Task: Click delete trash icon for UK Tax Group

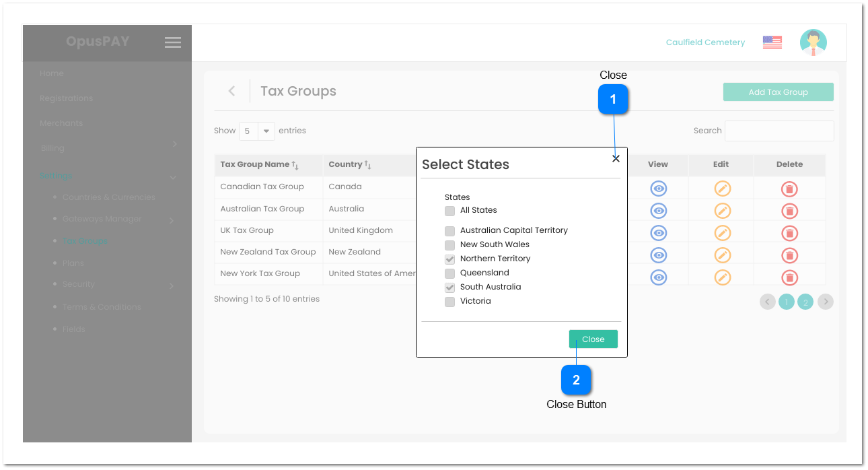Action: point(789,233)
